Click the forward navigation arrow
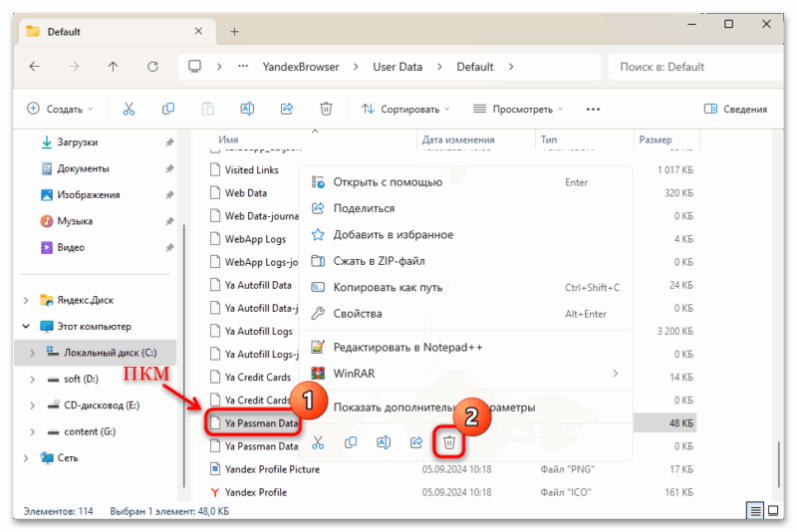The height and width of the screenshot is (532, 797). click(x=74, y=67)
